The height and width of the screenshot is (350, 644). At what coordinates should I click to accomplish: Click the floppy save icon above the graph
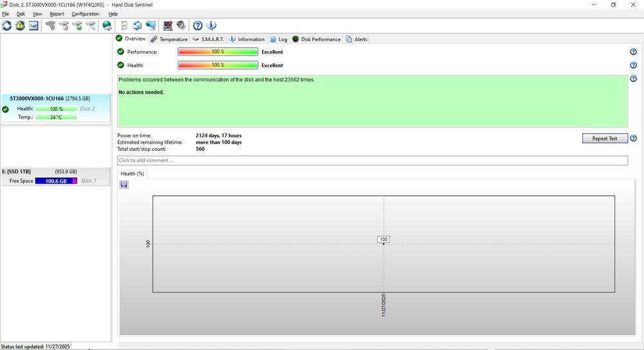coord(124,184)
